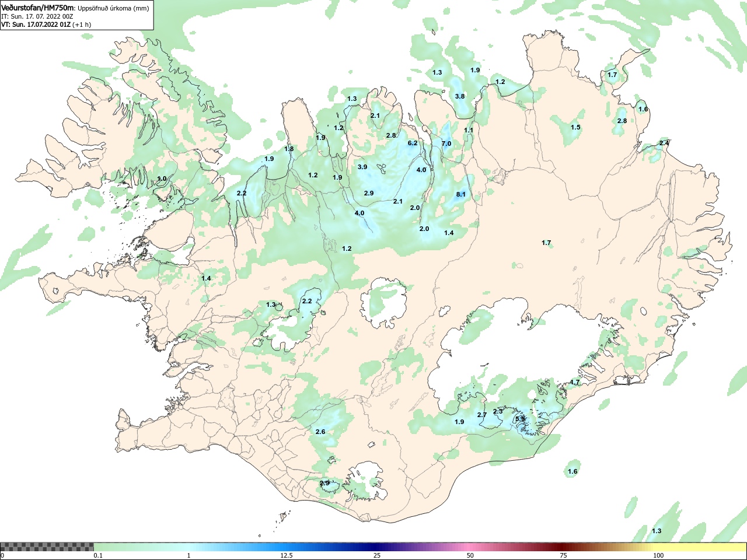
Task: Select the 6.2 precipitation value
Action: click(413, 143)
